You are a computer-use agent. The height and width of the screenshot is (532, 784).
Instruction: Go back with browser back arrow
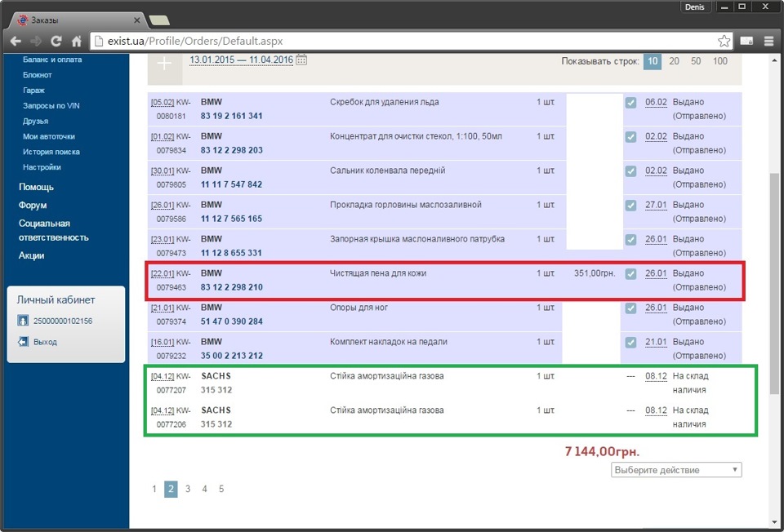pyautogui.click(x=16, y=41)
